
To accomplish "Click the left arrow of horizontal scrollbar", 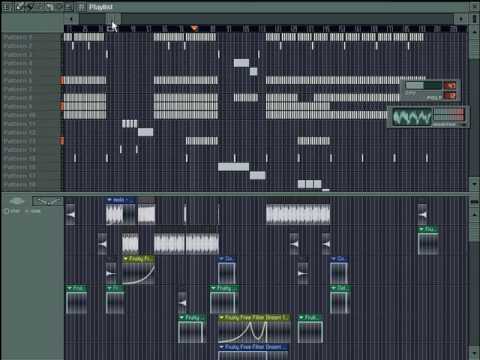I will pos(71,19).
